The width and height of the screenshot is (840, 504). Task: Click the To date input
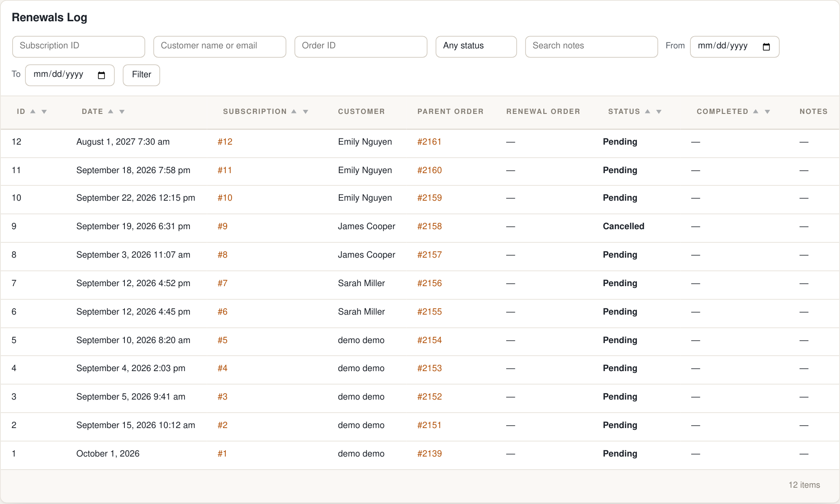(70, 75)
